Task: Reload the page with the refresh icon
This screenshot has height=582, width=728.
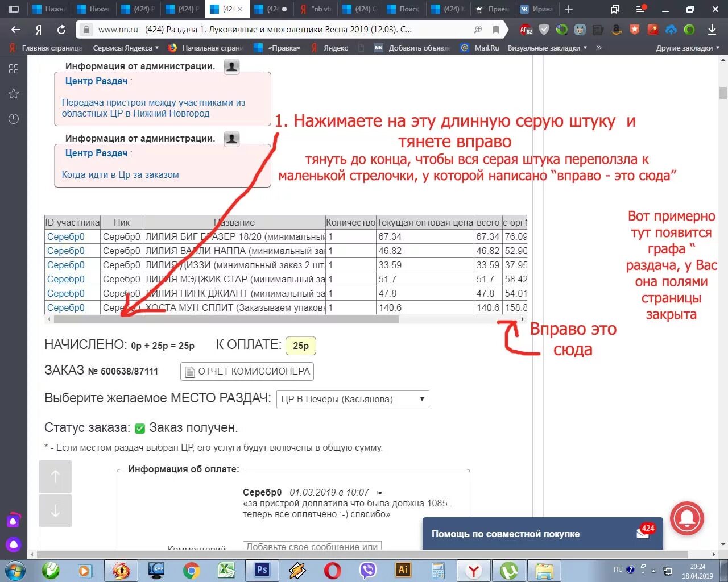Action: (x=61, y=30)
